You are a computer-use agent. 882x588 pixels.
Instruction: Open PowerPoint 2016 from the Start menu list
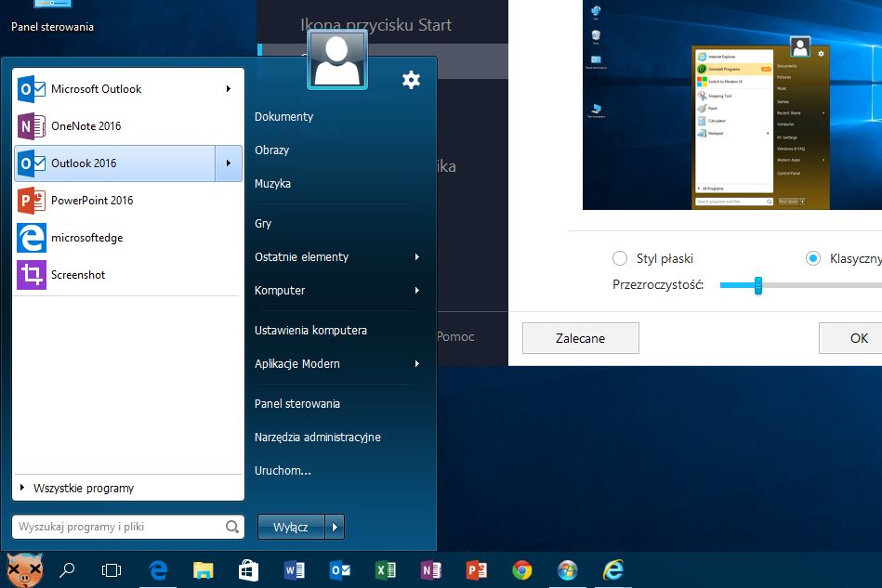click(129, 200)
